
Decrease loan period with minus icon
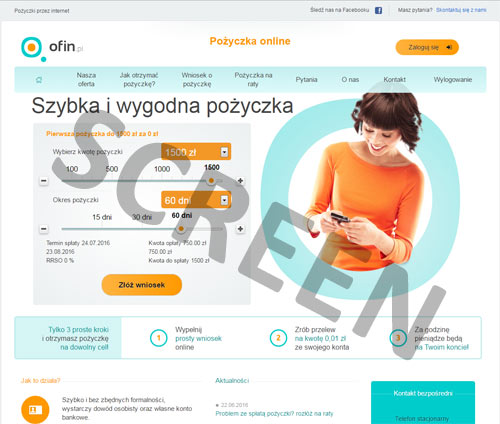point(44,229)
